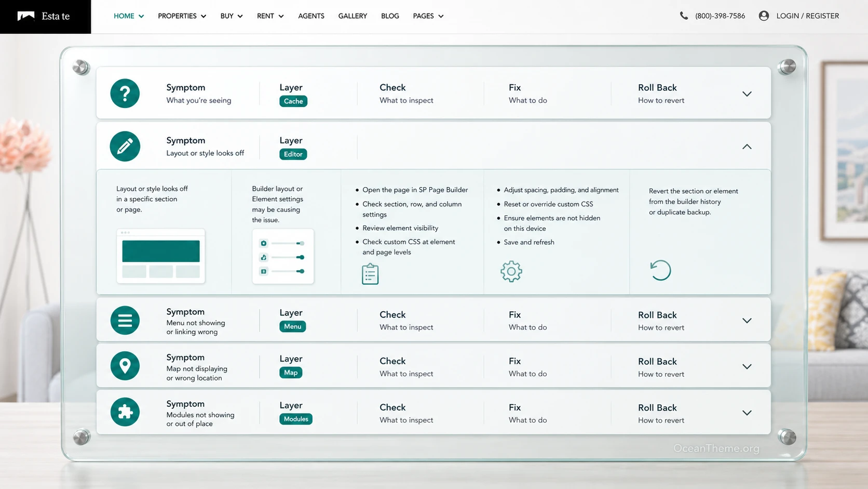Open the RENT dropdown menu
Screen dimensions: 868x489
coord(270,16)
